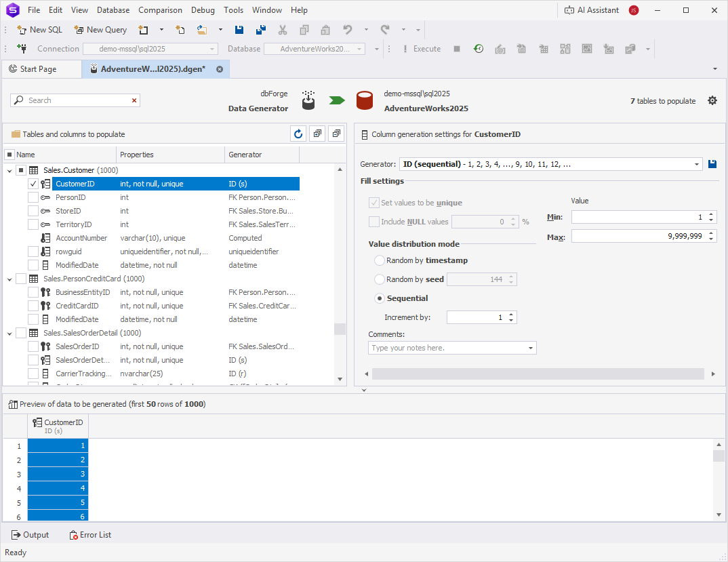
Task: Increase the Min value with spinner
Action: click(711, 215)
